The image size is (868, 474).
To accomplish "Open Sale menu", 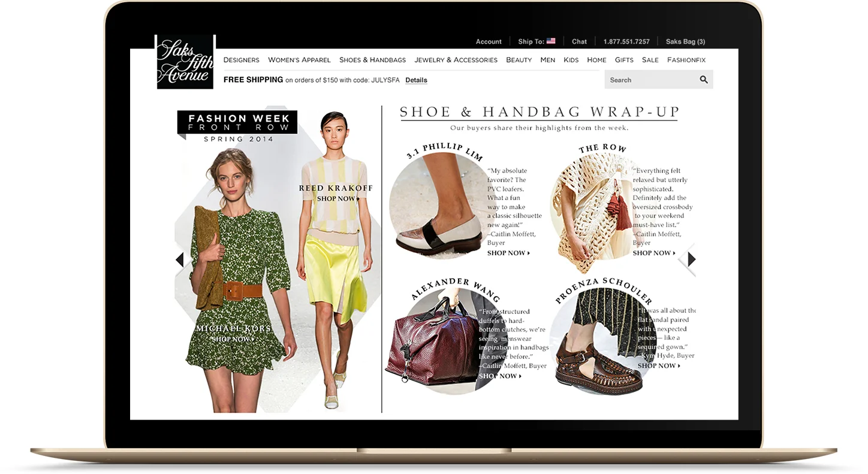I will pyautogui.click(x=650, y=60).
